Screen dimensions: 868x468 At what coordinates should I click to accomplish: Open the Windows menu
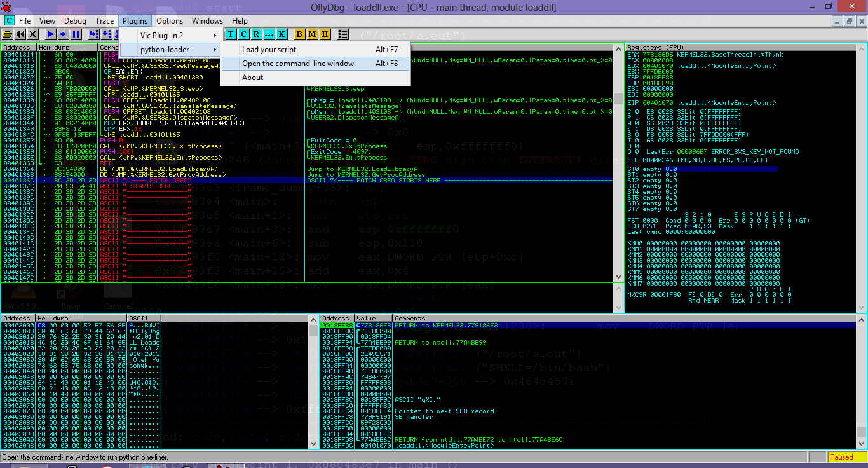pyautogui.click(x=207, y=21)
